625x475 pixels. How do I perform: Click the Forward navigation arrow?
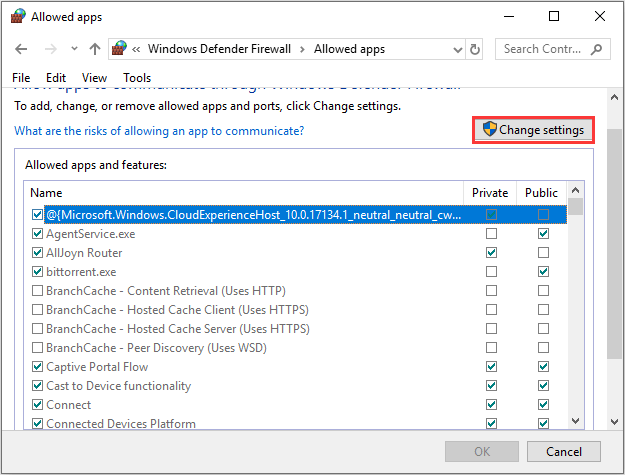(51, 49)
